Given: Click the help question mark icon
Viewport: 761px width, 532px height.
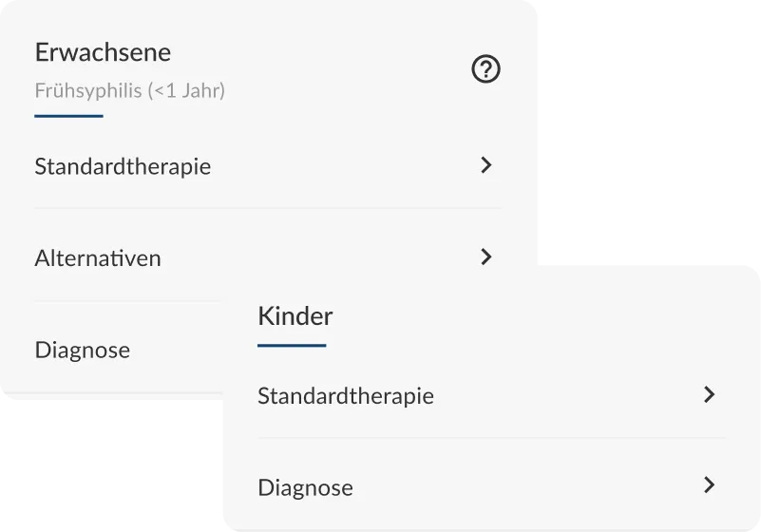Looking at the screenshot, I should [x=485, y=69].
